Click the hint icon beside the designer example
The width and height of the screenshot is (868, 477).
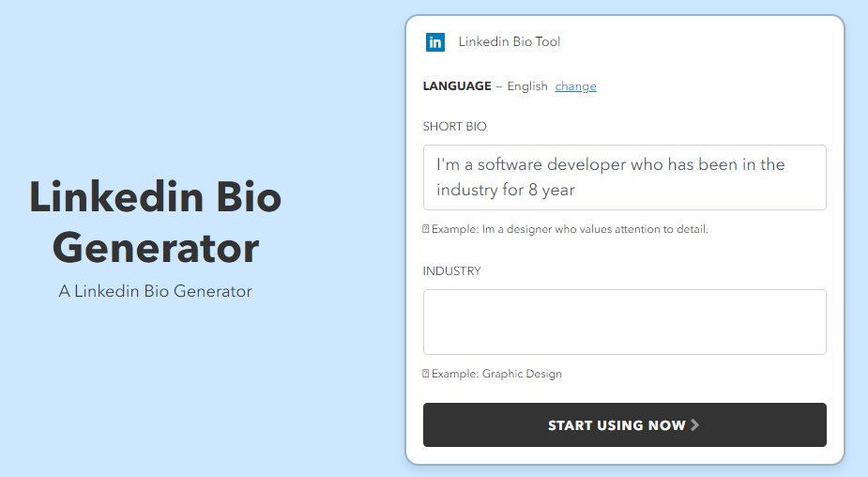point(426,229)
